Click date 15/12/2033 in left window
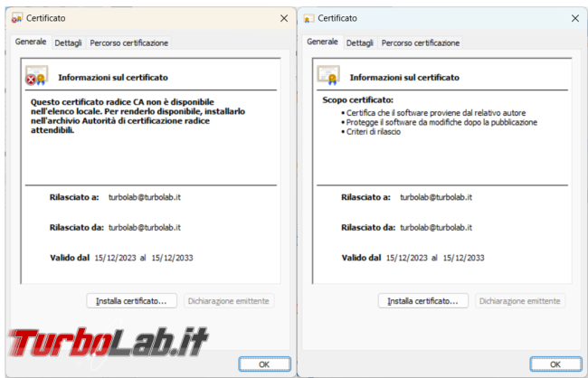 172,258
